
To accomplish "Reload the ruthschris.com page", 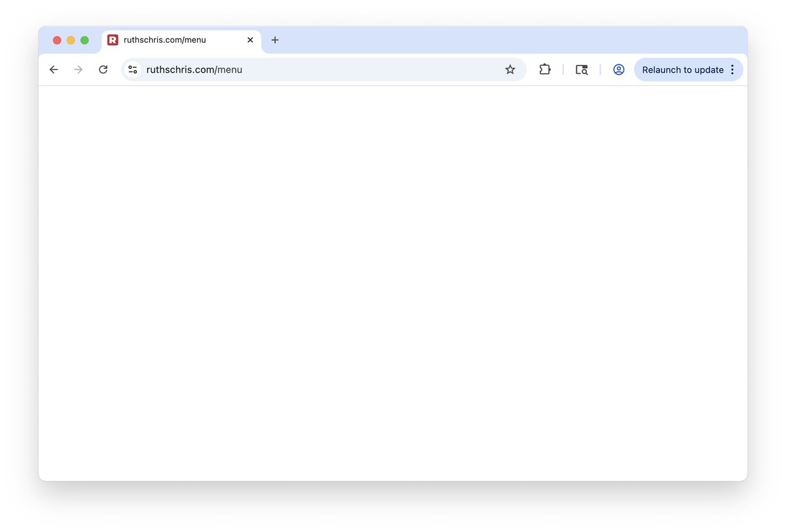I will pos(103,69).
